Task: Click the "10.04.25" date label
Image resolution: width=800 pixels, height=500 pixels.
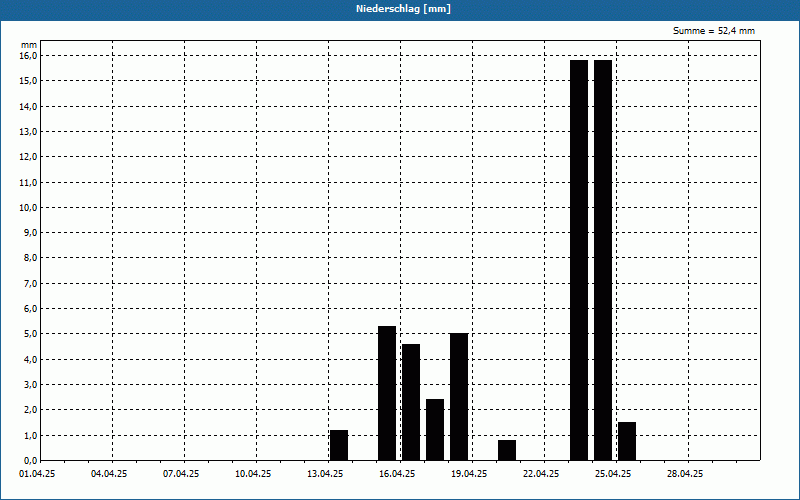Action: point(253,474)
